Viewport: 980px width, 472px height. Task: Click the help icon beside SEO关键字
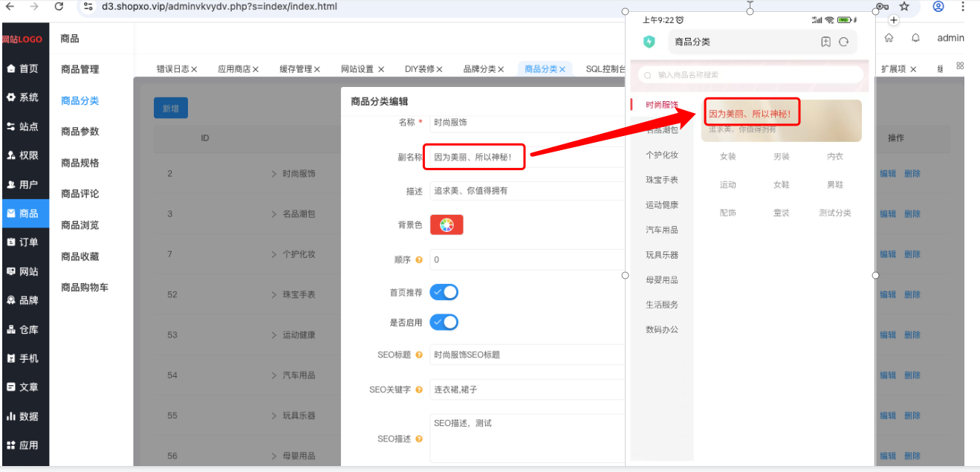pyautogui.click(x=419, y=389)
